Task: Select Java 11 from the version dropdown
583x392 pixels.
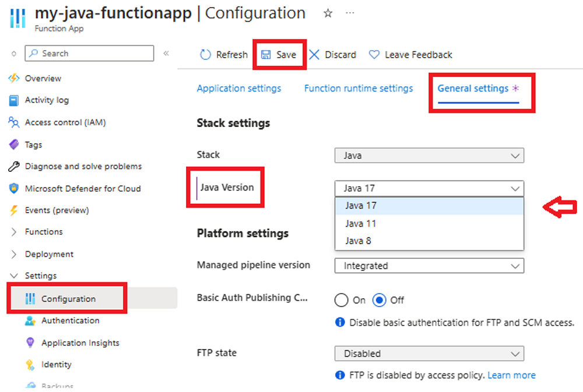Action: (361, 223)
